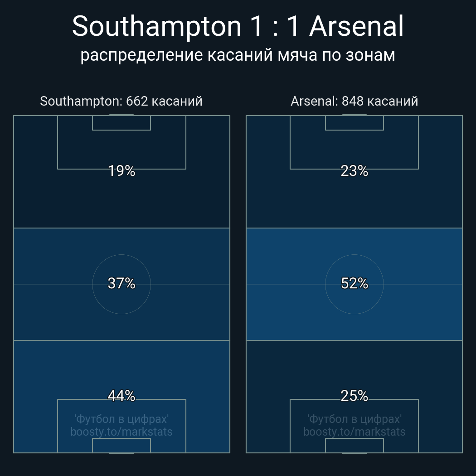Click the top penalty box on Southampton's pitch
476x476 pixels.
(121, 149)
